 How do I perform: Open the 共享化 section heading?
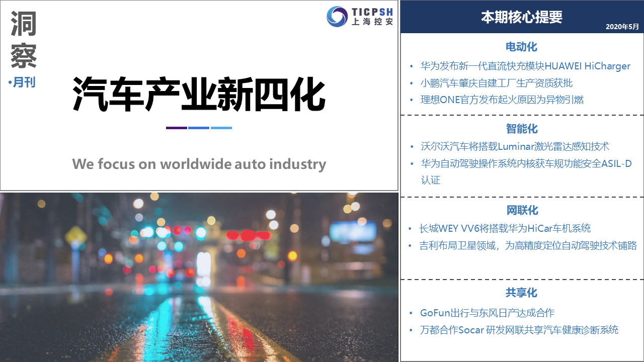(x=522, y=293)
